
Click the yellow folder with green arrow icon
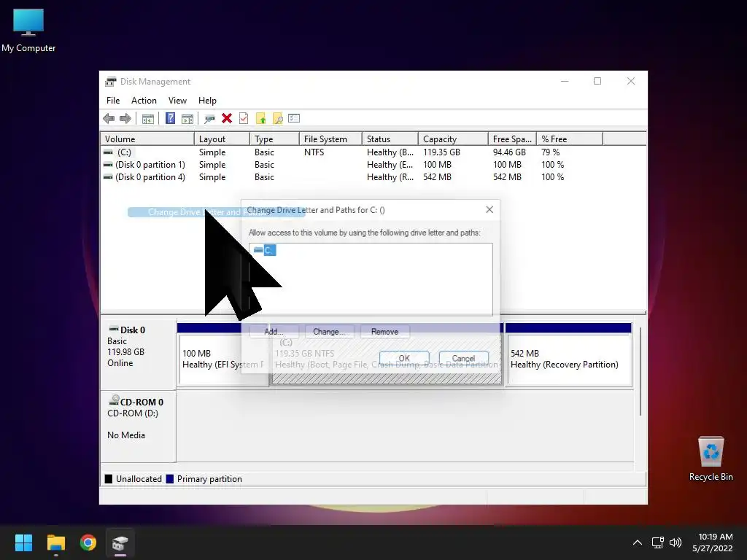tap(260, 119)
